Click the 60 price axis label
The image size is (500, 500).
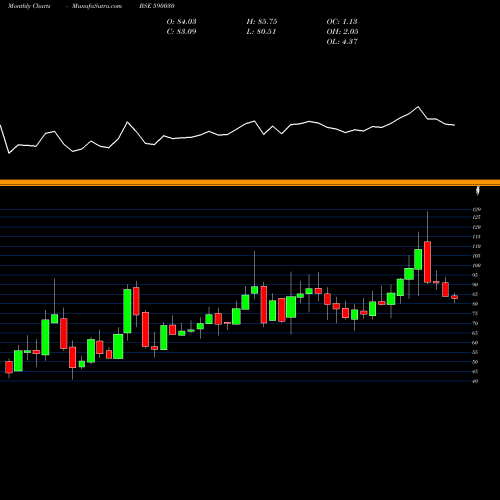click(x=476, y=343)
